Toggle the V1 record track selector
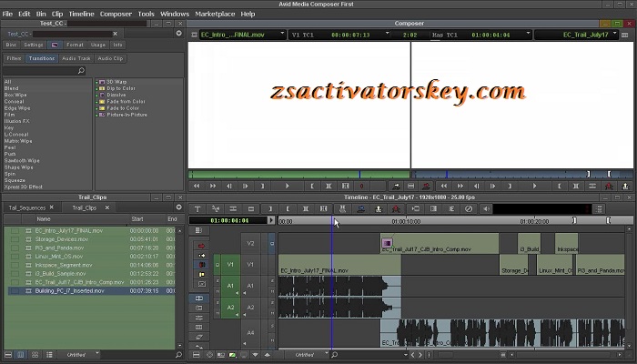 [250, 265]
